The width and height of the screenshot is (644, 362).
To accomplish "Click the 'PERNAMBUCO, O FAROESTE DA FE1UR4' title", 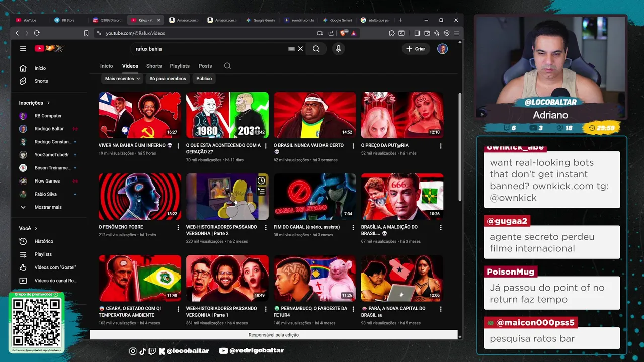I will pyautogui.click(x=310, y=312).
